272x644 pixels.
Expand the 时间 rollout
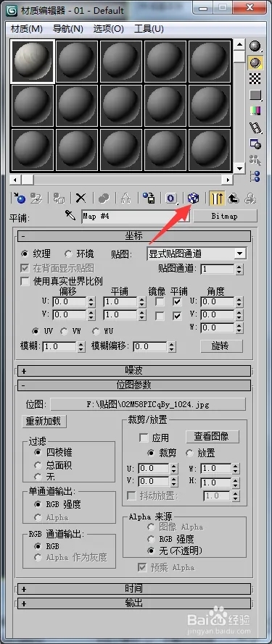(134, 589)
